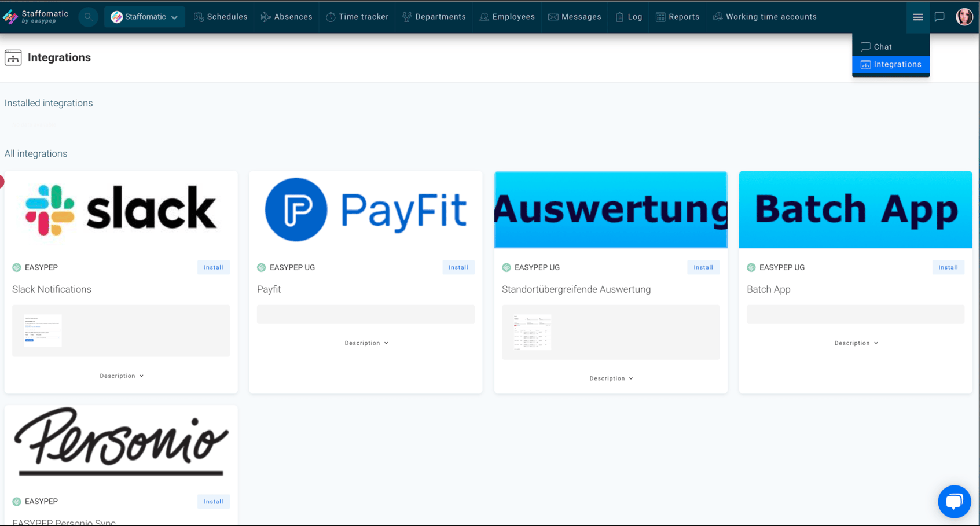The height and width of the screenshot is (526, 980).
Task: Select Chat from the open dropdown menu
Action: tap(882, 46)
